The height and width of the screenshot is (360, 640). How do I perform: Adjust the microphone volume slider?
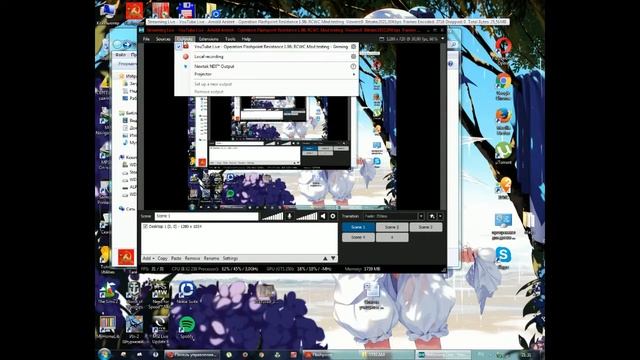(x=272, y=216)
